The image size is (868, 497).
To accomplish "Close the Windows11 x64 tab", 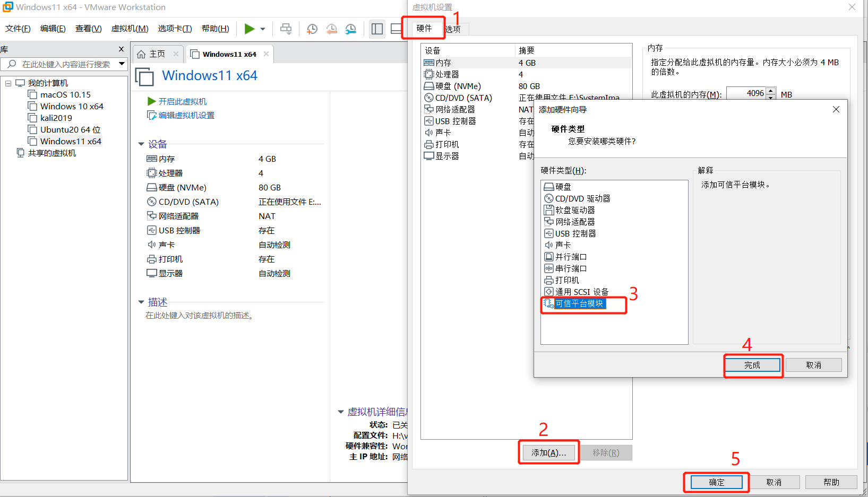I will coord(266,54).
